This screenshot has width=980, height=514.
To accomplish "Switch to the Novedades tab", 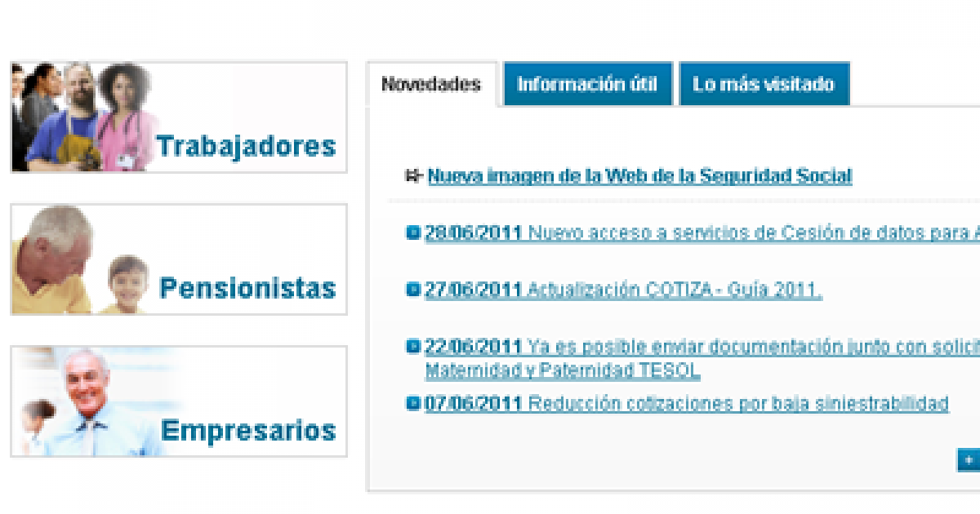I will 431,84.
